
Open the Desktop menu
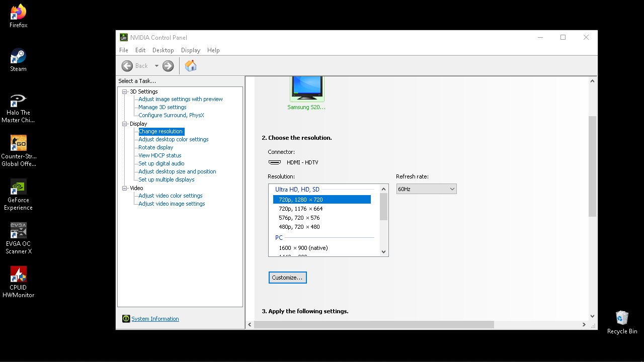click(163, 50)
